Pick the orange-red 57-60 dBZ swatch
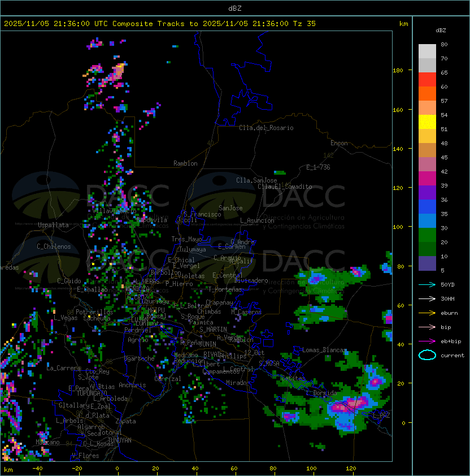Viewport: 470px width, 476px height. click(x=427, y=94)
